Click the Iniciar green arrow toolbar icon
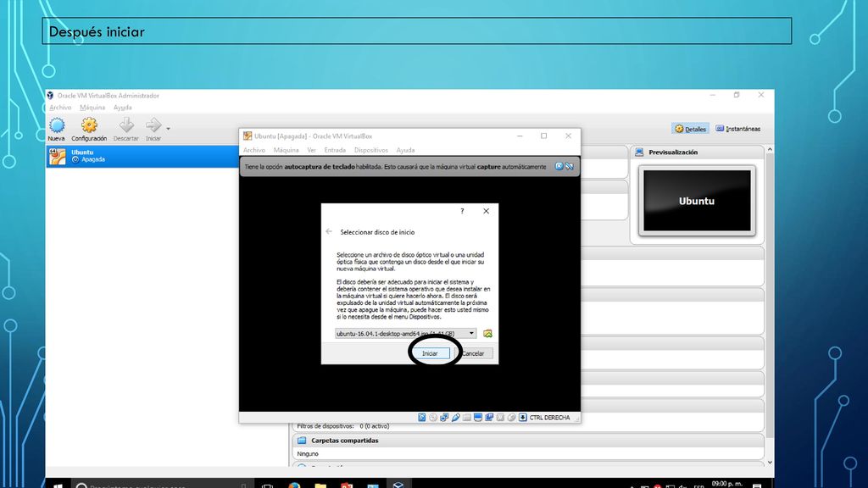Screen dimensions: 868x488 pos(153,125)
